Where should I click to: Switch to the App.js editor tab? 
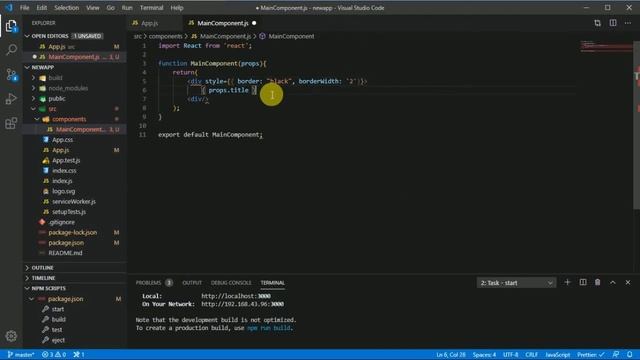(x=149, y=23)
